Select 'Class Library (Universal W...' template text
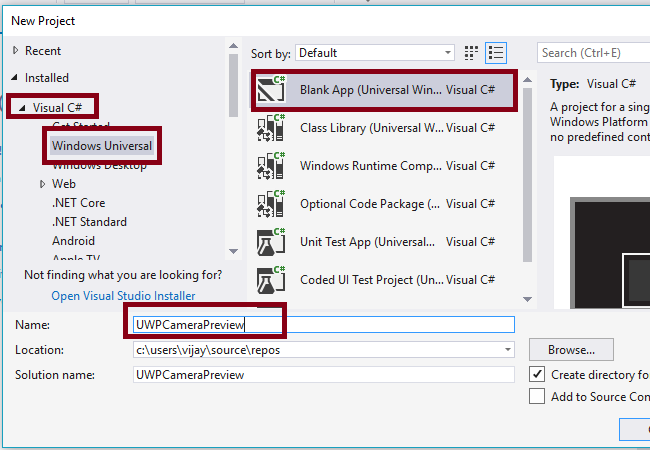The width and height of the screenshot is (650, 450). (372, 128)
